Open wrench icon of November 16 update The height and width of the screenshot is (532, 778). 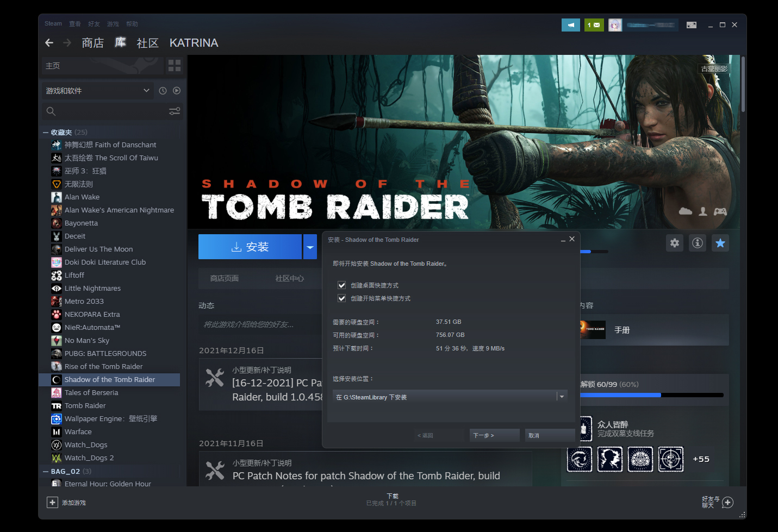click(215, 471)
